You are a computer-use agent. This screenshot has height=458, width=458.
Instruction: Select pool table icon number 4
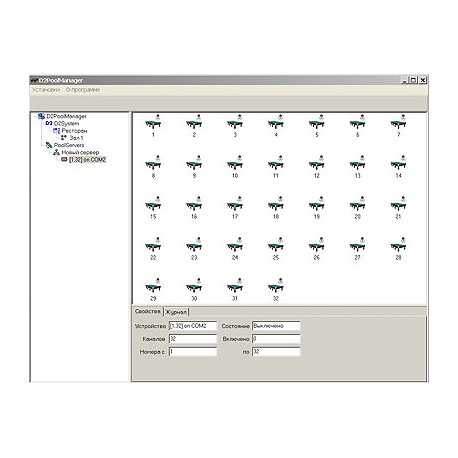click(276, 122)
